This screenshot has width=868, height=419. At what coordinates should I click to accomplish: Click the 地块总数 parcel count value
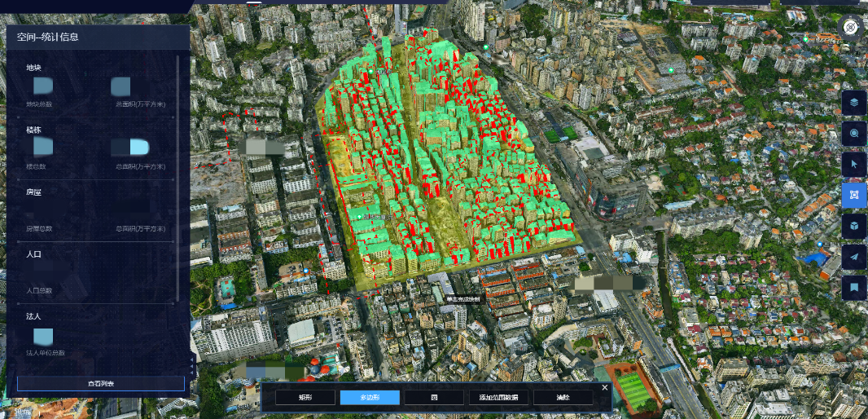(42, 85)
